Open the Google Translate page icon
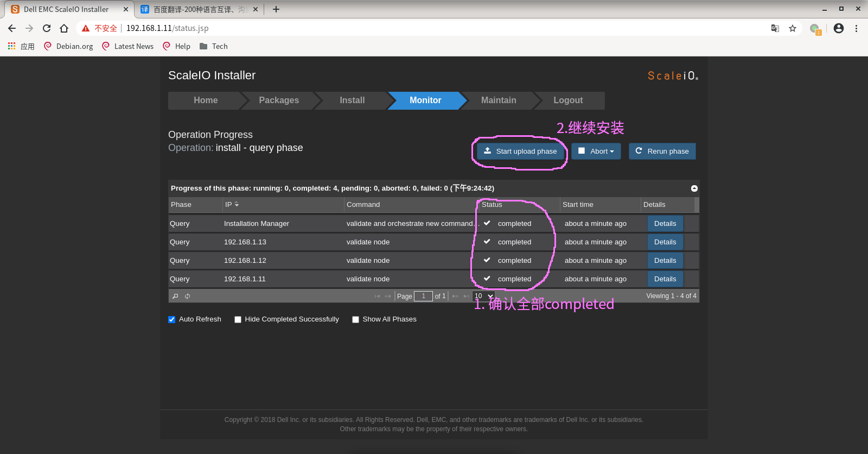Image resolution: width=868 pixels, height=454 pixels. (775, 28)
